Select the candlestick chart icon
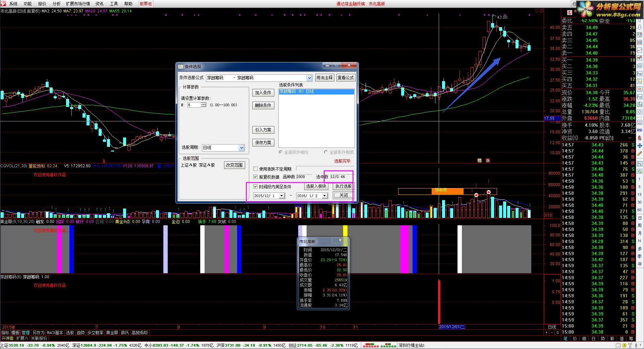This screenshot has width=644, height=349. 640,58
